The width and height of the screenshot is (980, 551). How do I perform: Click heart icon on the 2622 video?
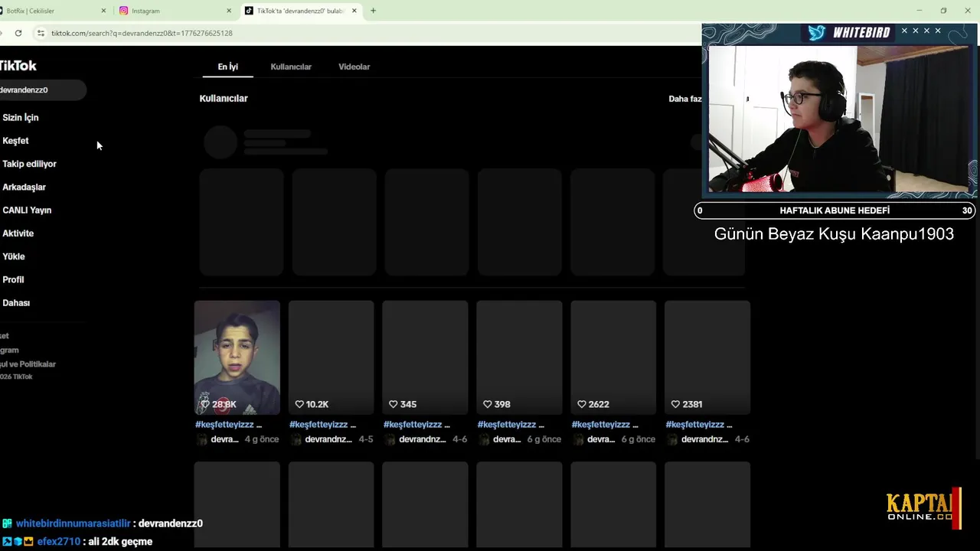coord(581,404)
